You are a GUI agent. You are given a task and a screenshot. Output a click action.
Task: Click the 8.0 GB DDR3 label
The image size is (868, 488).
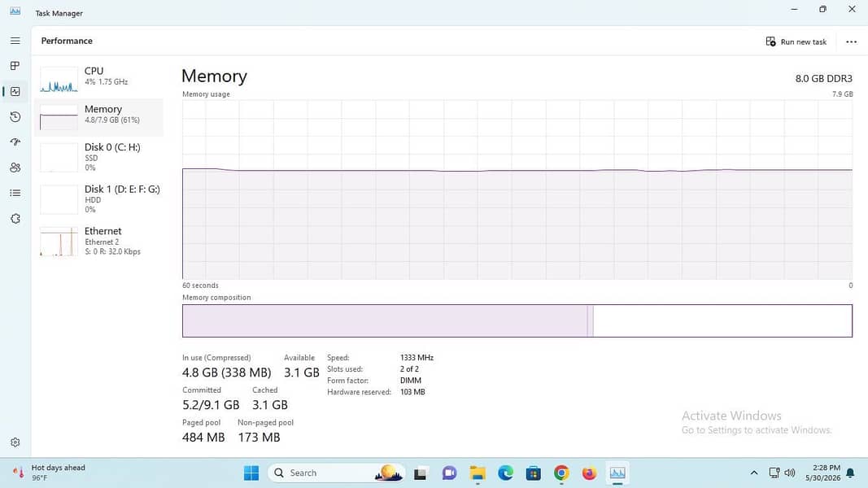[824, 79]
